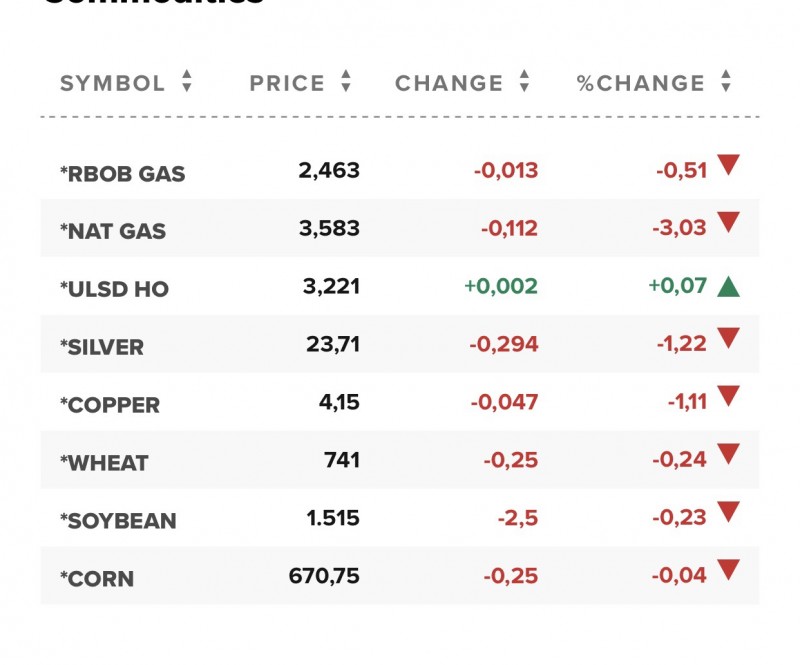Click the red down arrow for RBOB GAS
This screenshot has width=800, height=665.
[728, 166]
